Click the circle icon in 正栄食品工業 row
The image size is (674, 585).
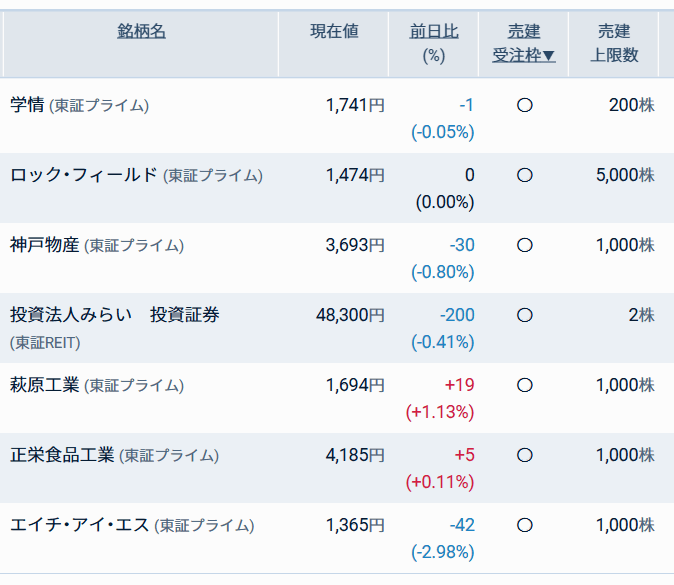point(524,455)
